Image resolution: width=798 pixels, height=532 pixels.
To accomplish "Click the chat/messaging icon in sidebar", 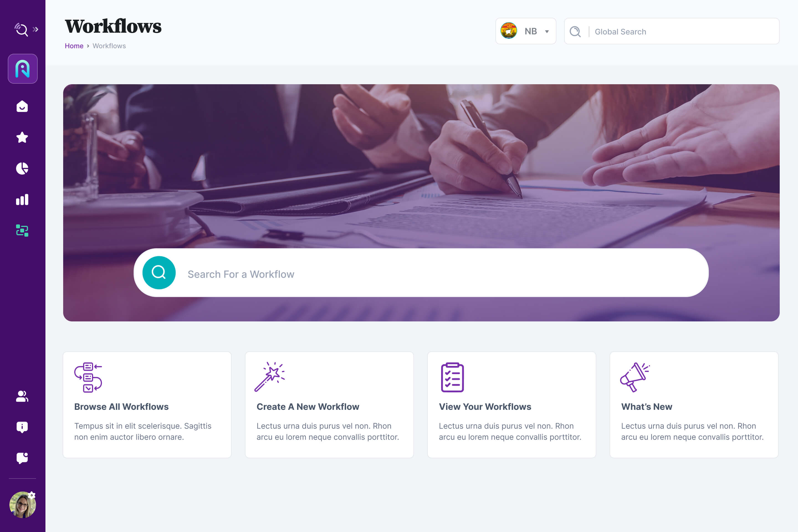I will click(x=22, y=458).
